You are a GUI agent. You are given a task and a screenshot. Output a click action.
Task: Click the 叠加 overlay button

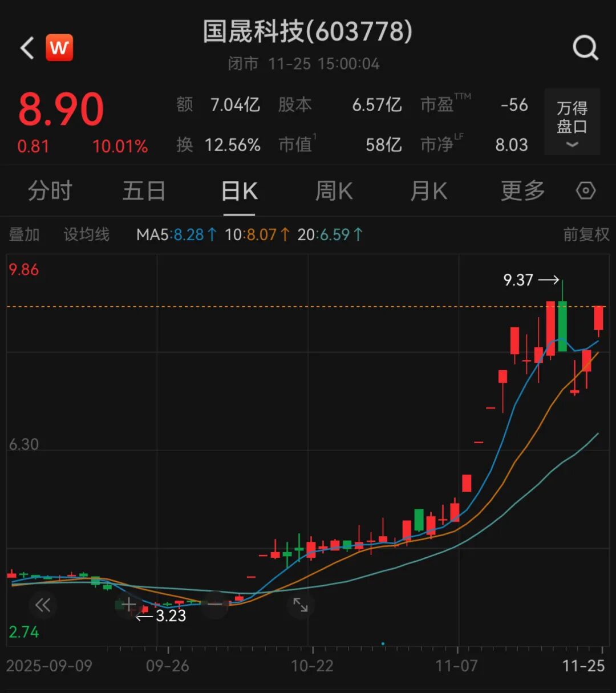point(24,234)
